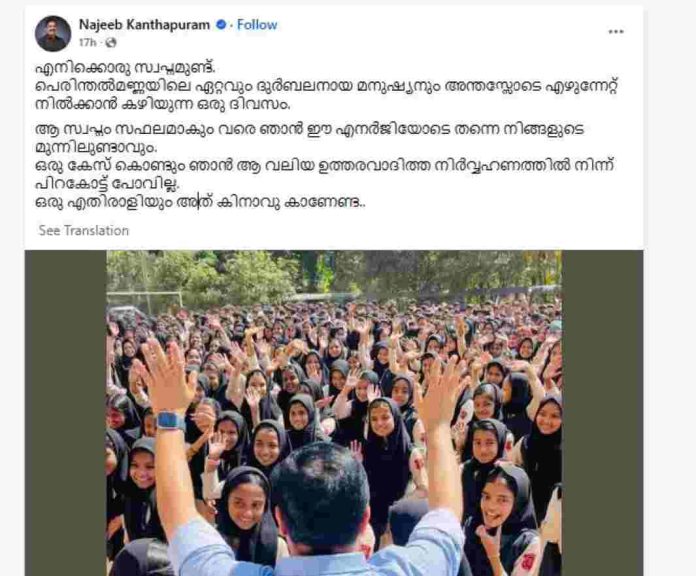Click the line starting 'ആ സ്വപ്നം'
696x576 pixels.
[x=309, y=130]
